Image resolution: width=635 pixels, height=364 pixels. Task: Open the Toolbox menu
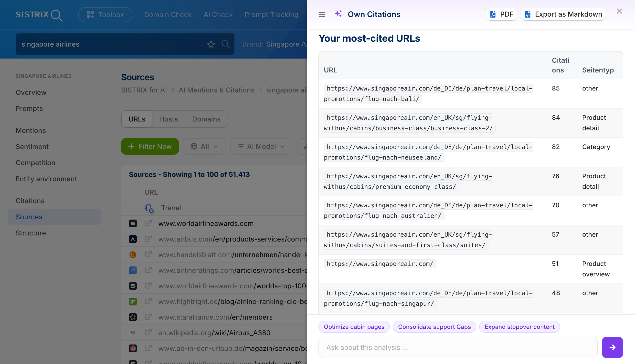click(x=105, y=15)
